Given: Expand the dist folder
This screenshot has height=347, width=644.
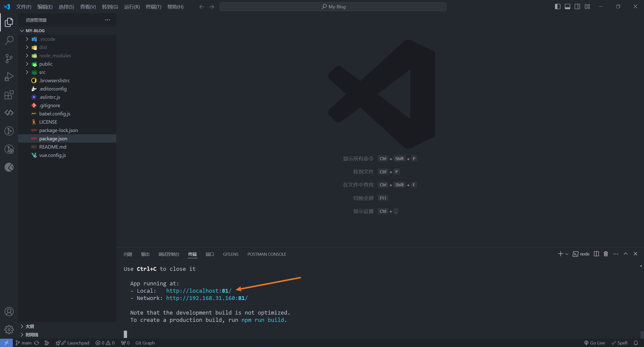Looking at the screenshot, I should 27,47.
